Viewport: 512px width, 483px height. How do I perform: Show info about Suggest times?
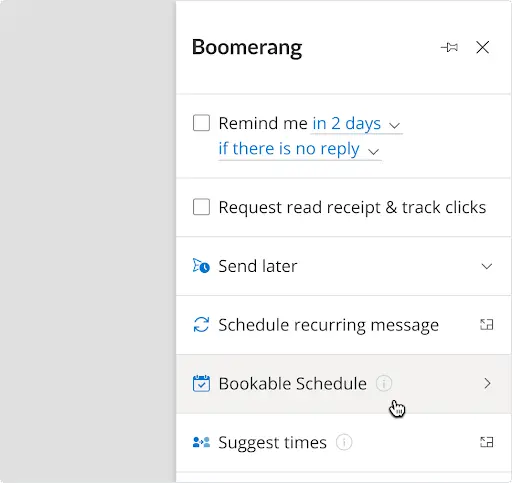tap(344, 442)
